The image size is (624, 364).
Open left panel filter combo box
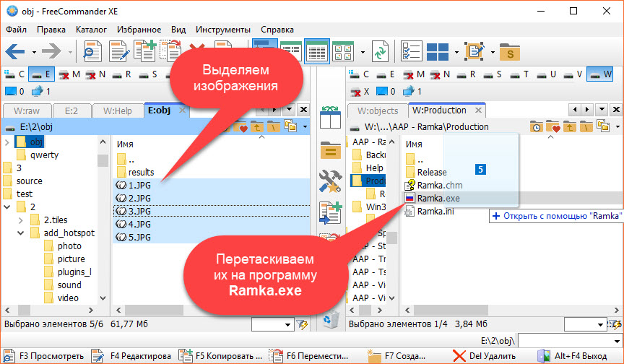tap(272, 325)
